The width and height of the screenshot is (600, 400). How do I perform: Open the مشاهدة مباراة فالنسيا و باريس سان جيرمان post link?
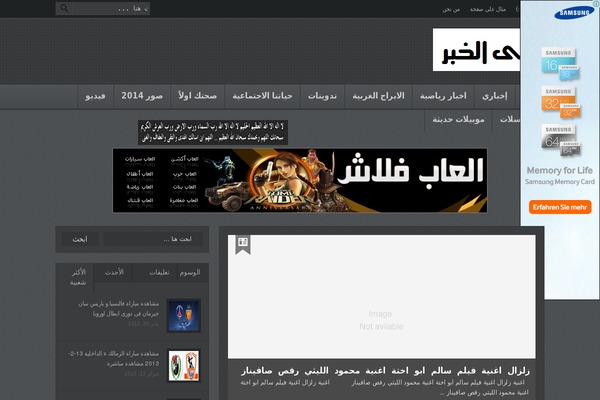[x=118, y=309]
